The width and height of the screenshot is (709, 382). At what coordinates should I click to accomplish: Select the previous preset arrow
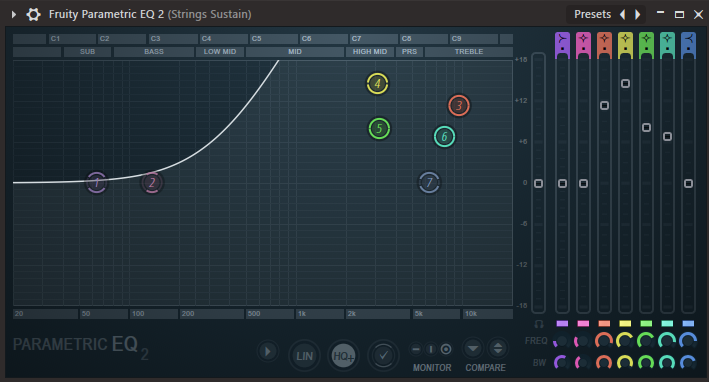[623, 14]
